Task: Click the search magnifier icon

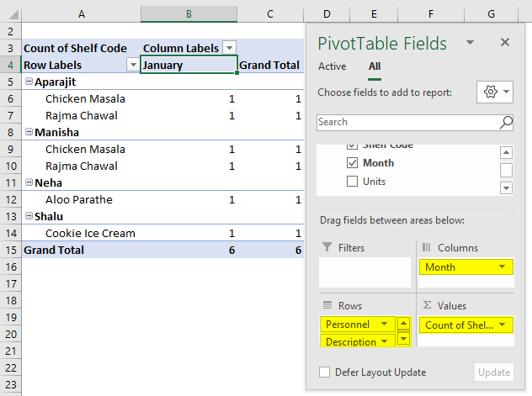Action: coord(506,123)
